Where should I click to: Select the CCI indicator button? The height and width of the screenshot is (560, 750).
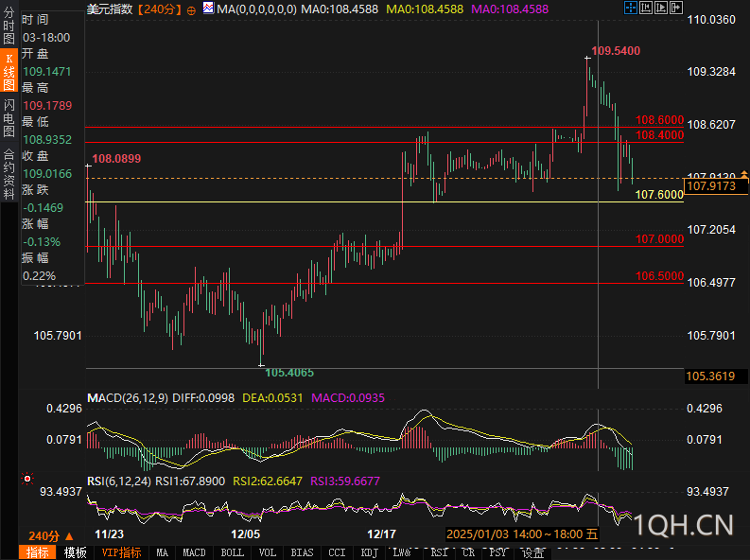337,552
